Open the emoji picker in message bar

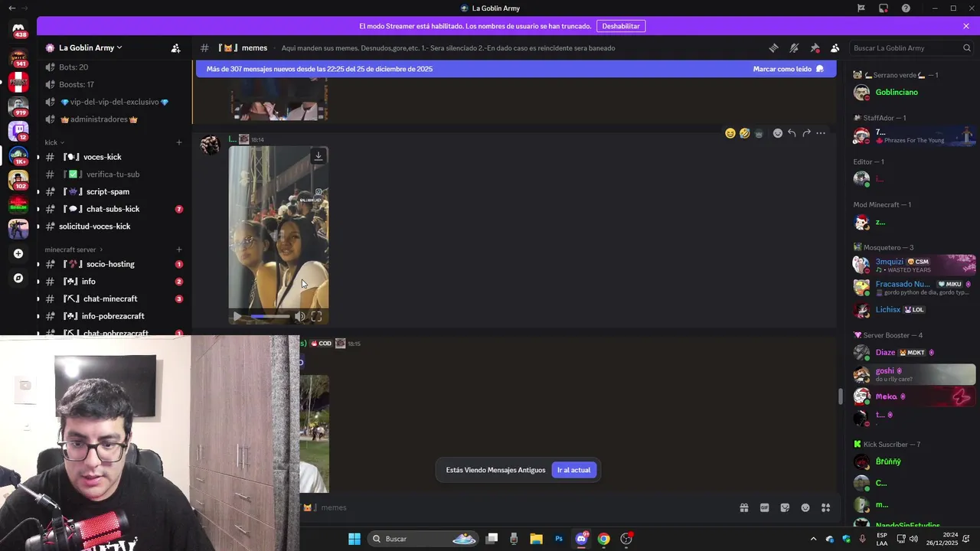click(805, 507)
